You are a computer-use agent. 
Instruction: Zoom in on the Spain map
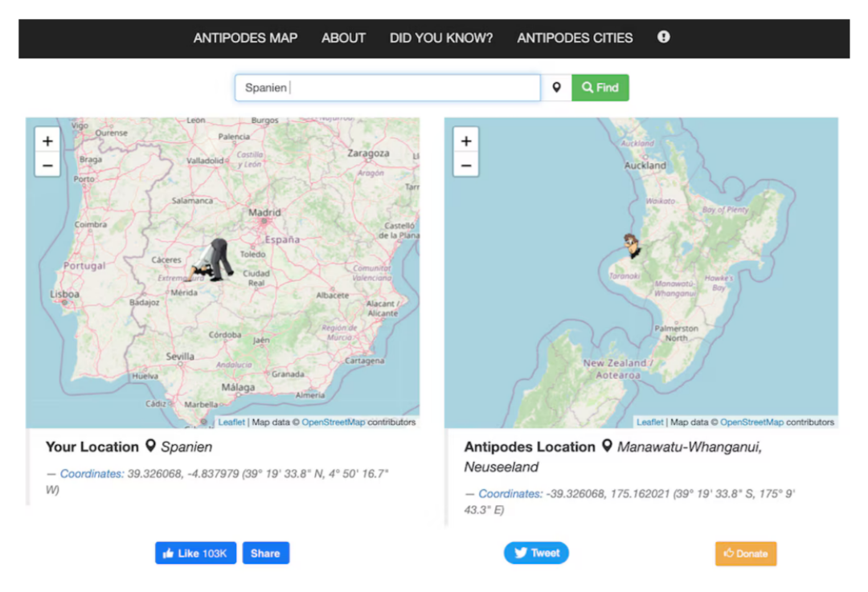point(47,141)
